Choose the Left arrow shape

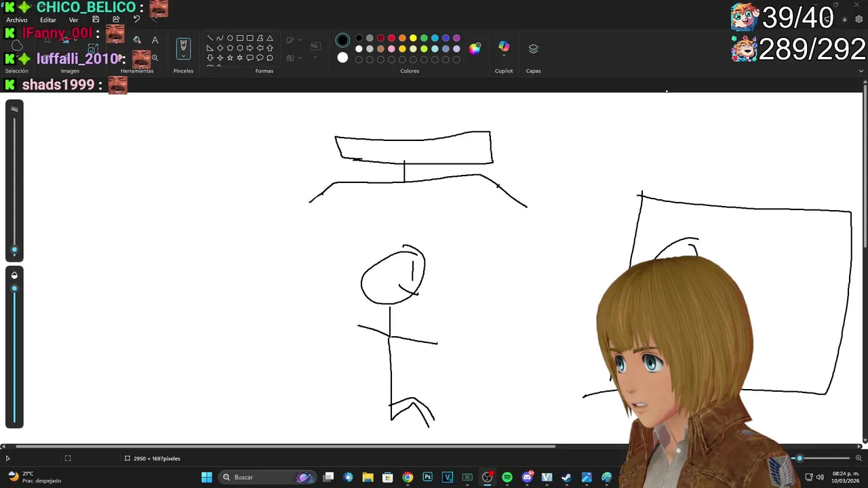260,48
